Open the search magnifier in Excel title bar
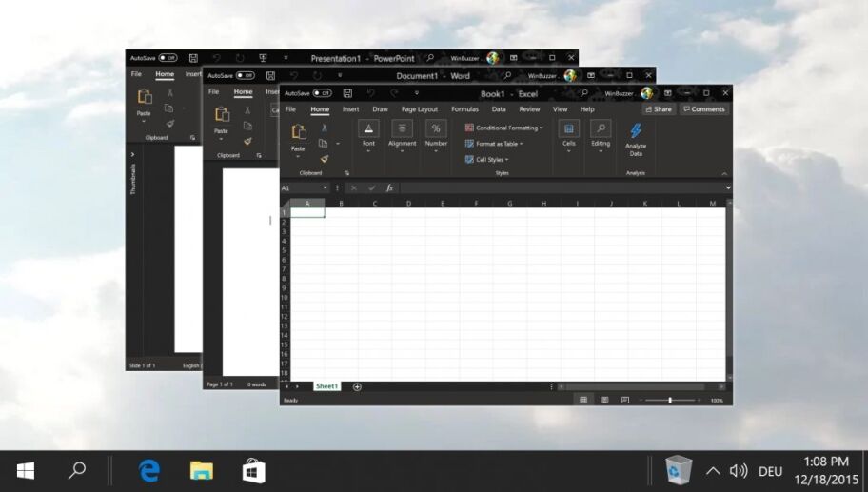This screenshot has width=868, height=492. (584, 93)
